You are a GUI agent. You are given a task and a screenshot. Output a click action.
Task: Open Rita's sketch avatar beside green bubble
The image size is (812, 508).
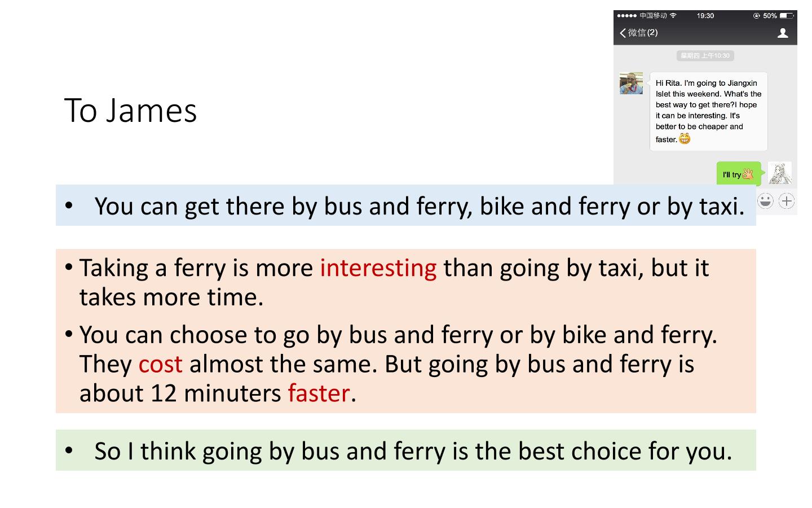pyautogui.click(x=780, y=173)
